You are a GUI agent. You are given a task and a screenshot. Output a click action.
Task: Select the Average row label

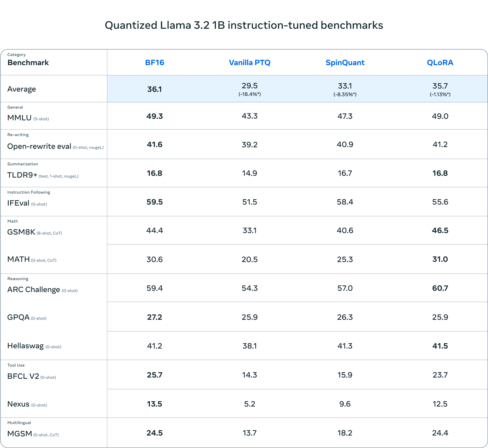click(22, 89)
